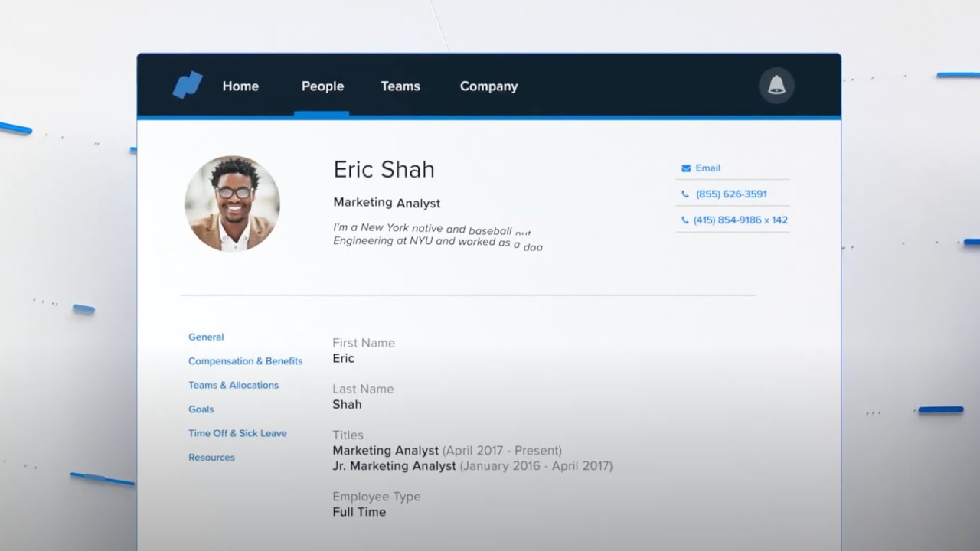Click the Last Name label

pos(363,389)
